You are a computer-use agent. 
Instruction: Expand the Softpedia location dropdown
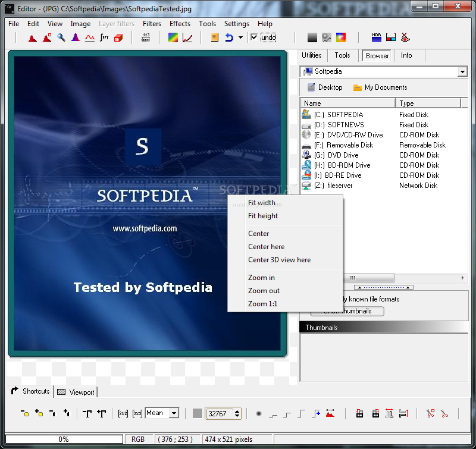462,72
